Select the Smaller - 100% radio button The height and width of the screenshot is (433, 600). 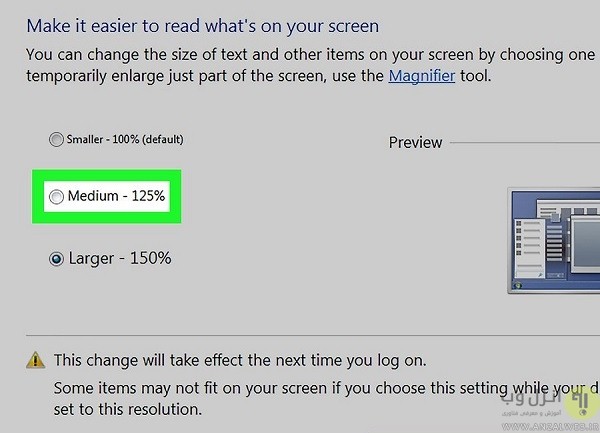pyautogui.click(x=56, y=140)
